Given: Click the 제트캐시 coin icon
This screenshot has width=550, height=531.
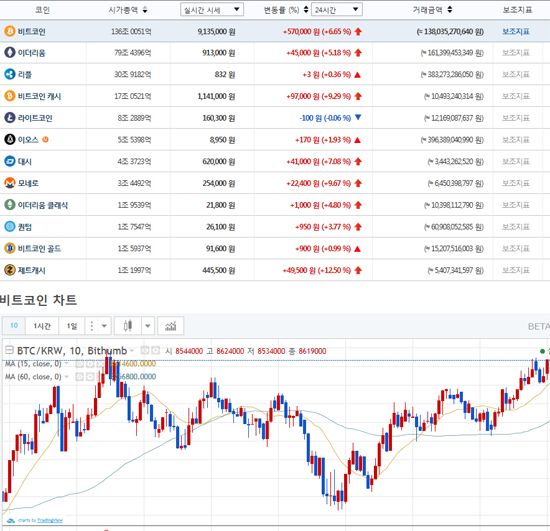Looking at the screenshot, I should [10, 270].
